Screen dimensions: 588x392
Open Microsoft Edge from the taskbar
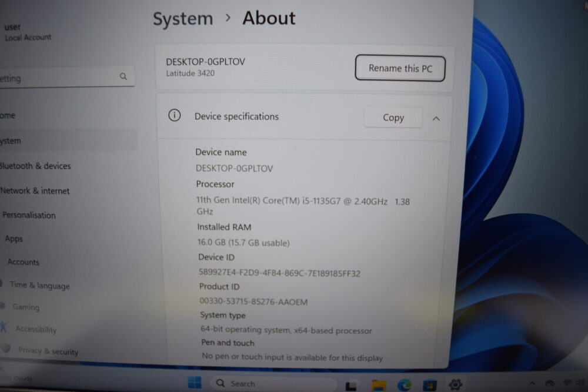coord(405,384)
